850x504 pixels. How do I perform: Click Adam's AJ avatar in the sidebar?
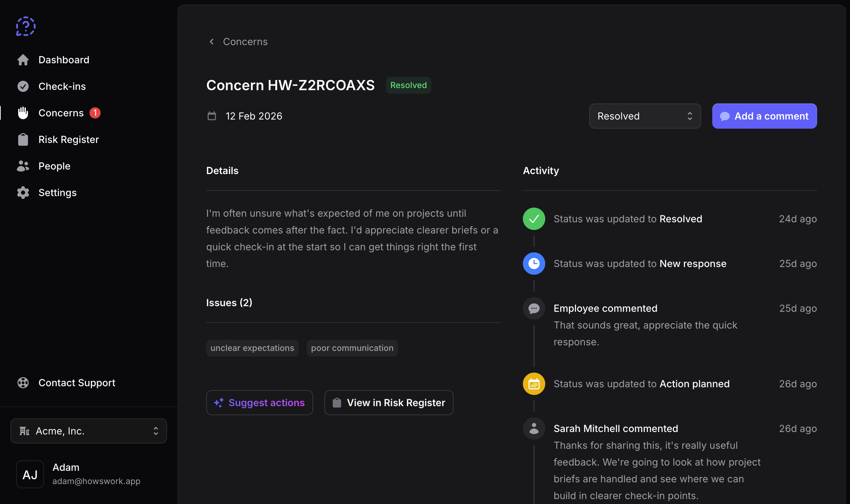click(30, 474)
